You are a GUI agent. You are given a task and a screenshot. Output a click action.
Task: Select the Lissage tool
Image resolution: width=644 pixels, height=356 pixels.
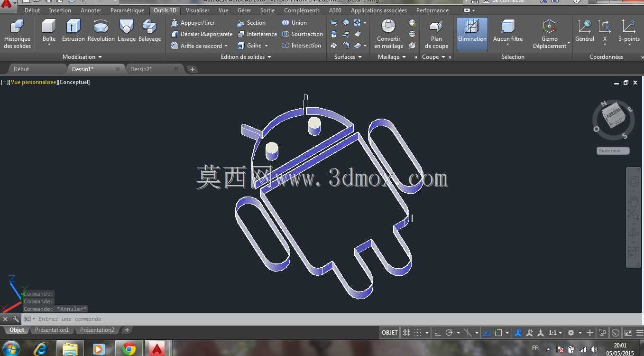pyautogui.click(x=127, y=31)
